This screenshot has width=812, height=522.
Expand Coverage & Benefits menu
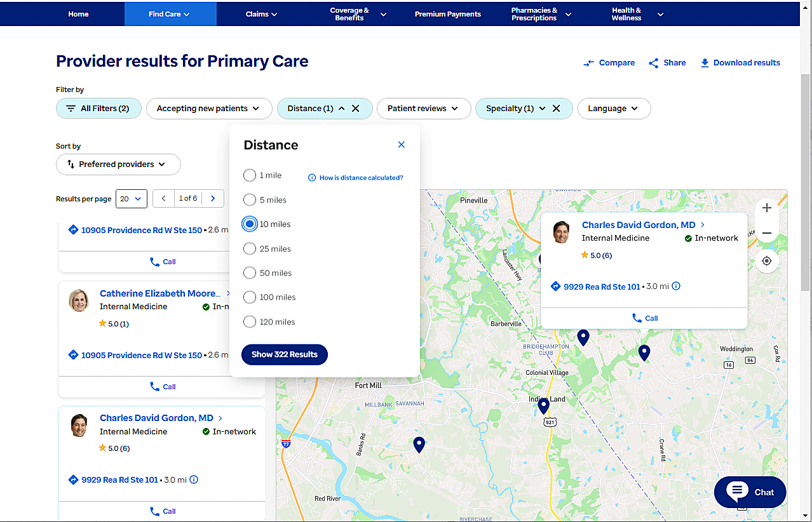pos(358,14)
